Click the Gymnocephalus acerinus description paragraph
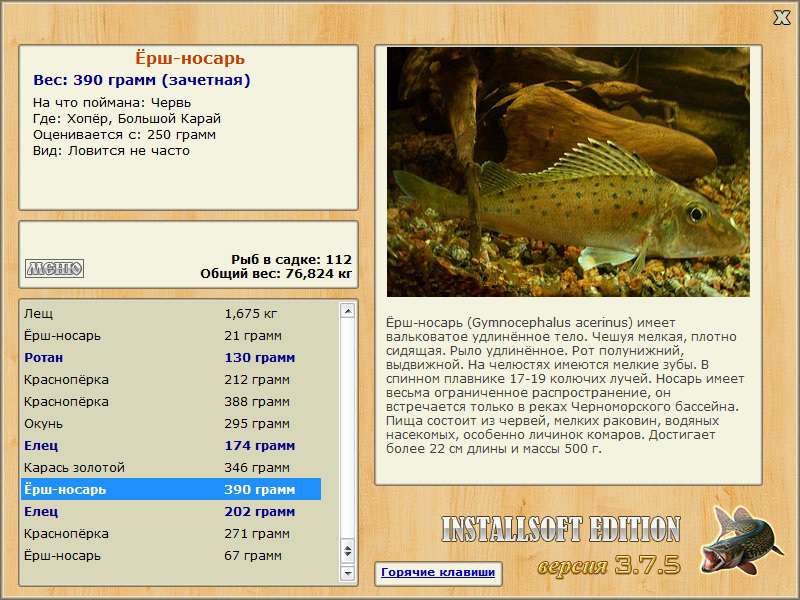 coord(565,386)
